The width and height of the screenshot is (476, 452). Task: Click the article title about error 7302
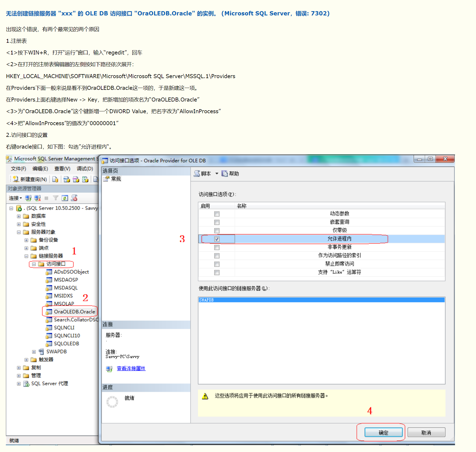coord(168,14)
